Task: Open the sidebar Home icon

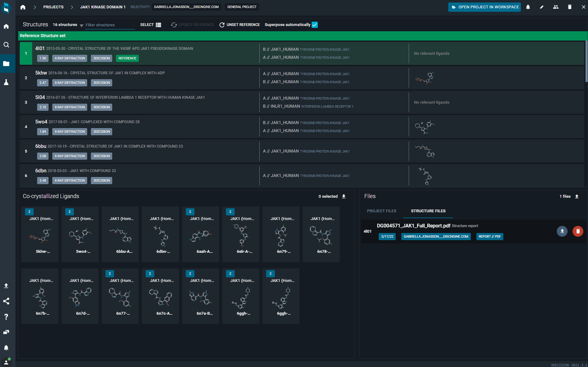Action: pyautogui.click(x=6, y=26)
